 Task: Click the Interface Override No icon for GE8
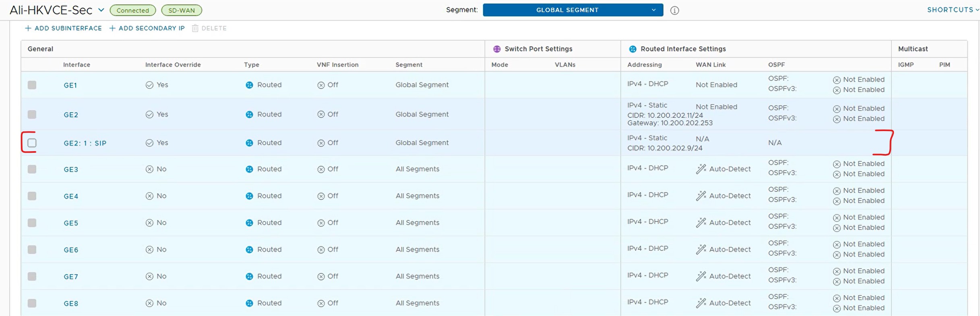click(149, 303)
